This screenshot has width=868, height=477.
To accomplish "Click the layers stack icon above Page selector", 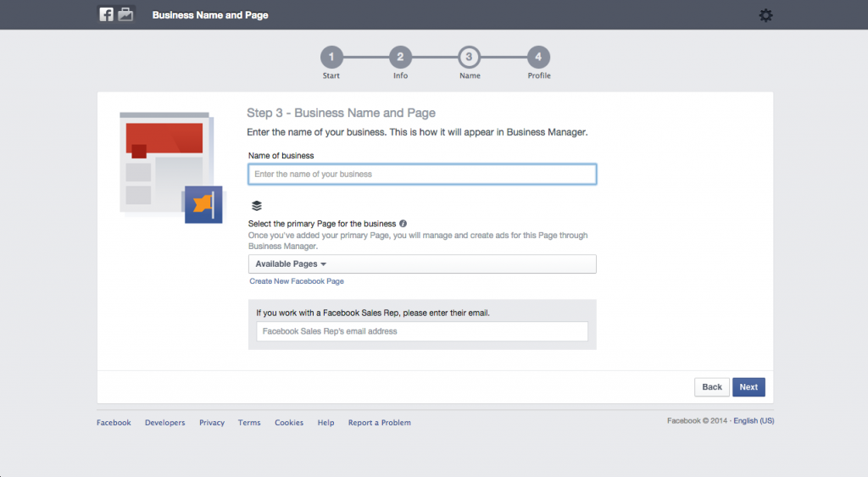I will [x=256, y=206].
